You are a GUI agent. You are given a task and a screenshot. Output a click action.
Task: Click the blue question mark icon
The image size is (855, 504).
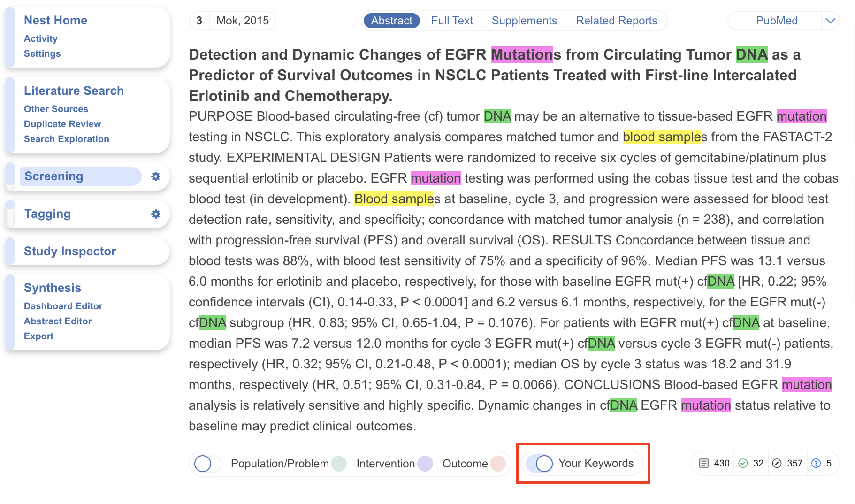coord(816,464)
